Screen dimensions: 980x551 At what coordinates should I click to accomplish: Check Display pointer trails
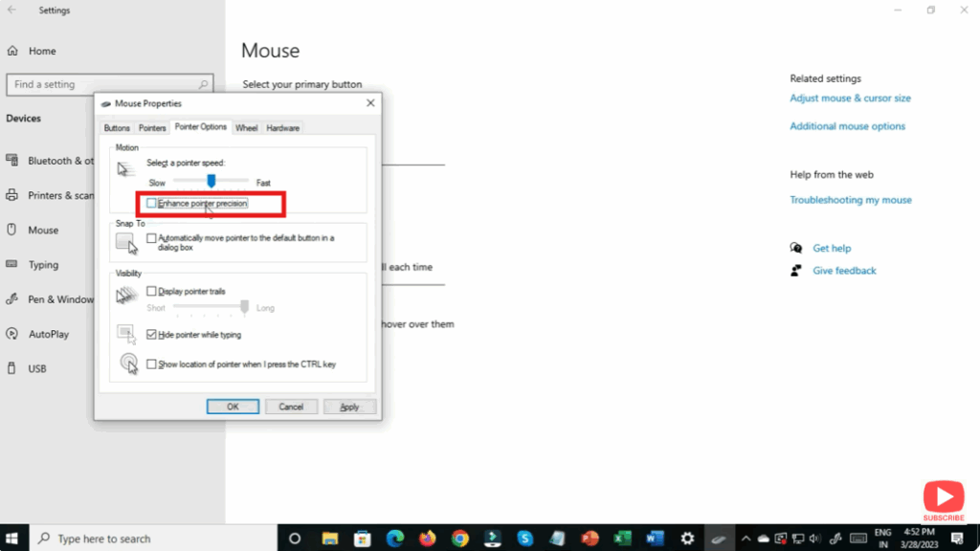coord(150,291)
